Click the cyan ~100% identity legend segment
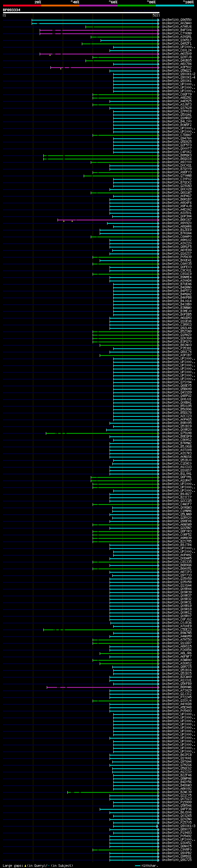197x868 pixels. pos(175,6)
